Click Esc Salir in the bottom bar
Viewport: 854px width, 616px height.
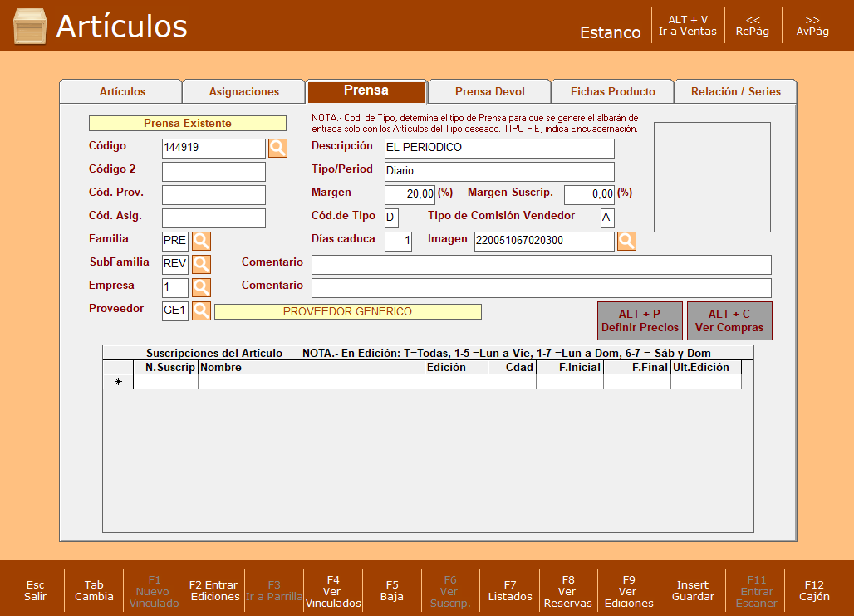click(36, 591)
